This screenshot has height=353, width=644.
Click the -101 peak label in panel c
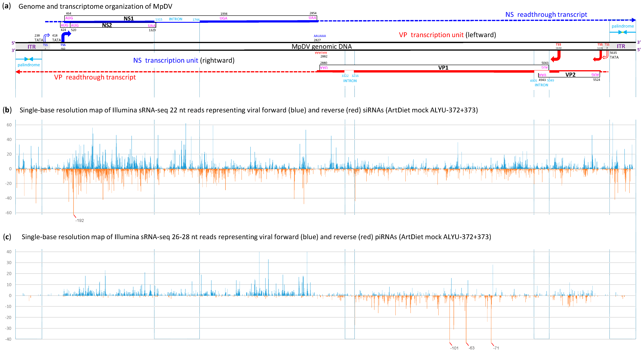tap(454, 348)
